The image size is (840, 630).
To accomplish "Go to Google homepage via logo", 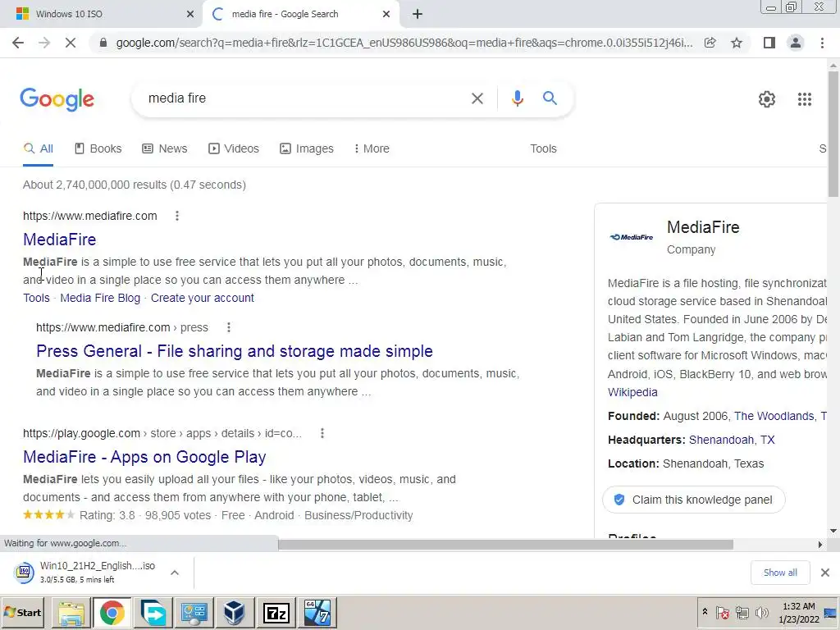I will 57,99.
